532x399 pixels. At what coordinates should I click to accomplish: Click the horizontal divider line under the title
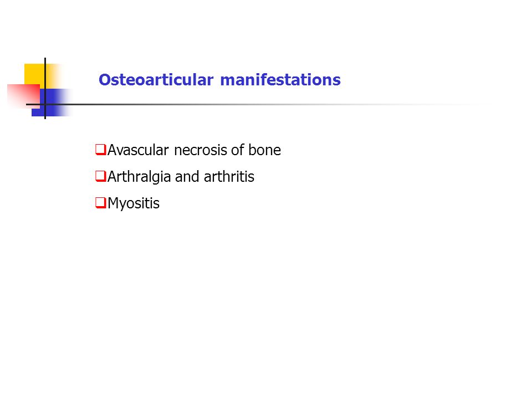[x=258, y=104]
